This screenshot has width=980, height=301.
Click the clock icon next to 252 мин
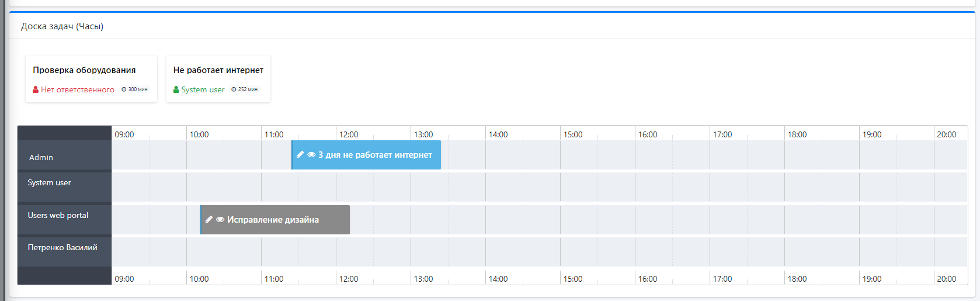coord(234,89)
